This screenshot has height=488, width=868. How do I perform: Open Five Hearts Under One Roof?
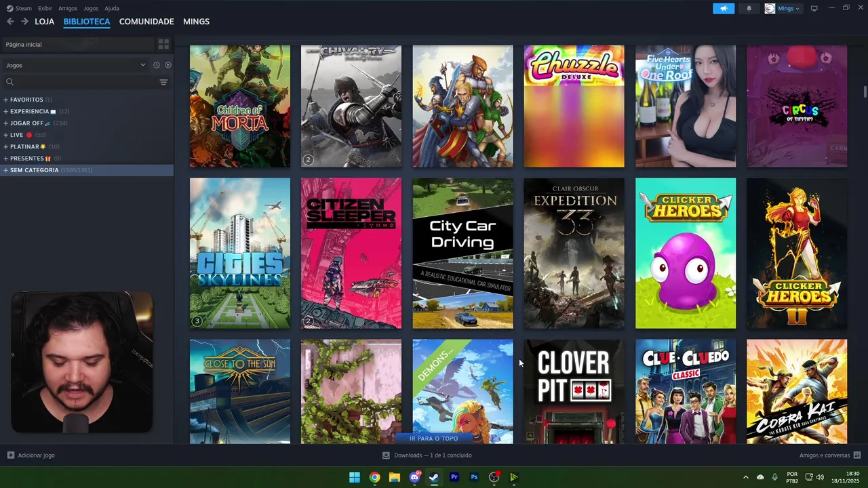click(x=686, y=106)
